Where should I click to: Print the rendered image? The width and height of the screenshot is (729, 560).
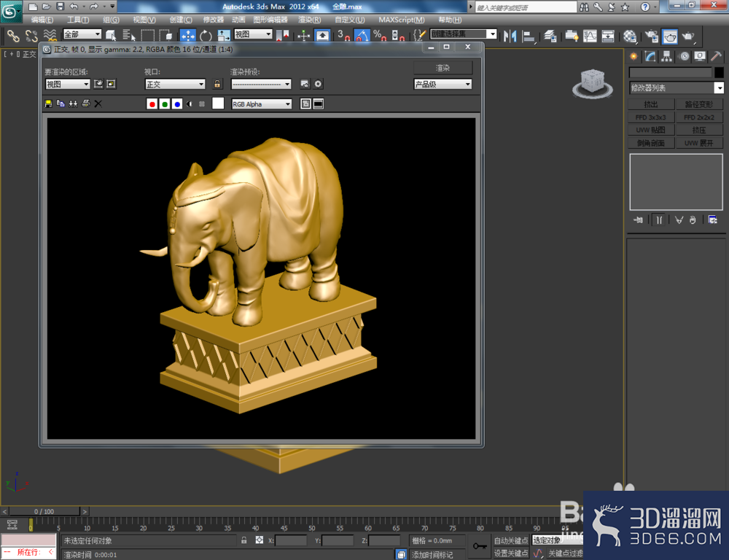[x=85, y=104]
